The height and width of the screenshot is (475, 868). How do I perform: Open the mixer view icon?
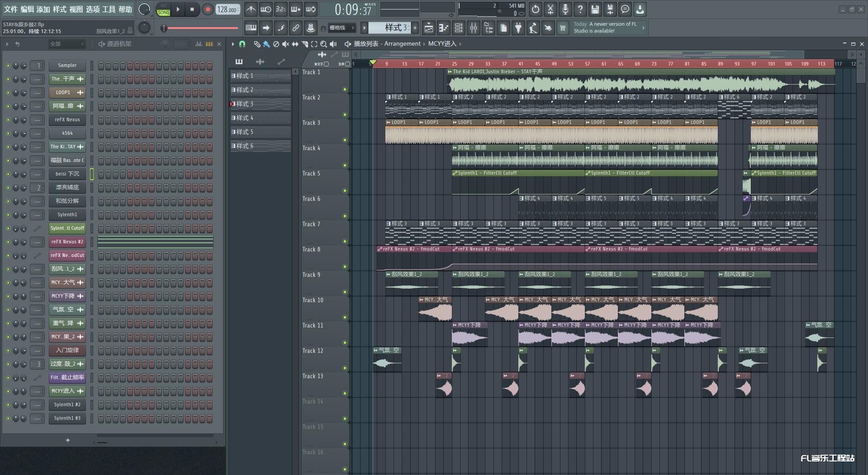click(474, 28)
